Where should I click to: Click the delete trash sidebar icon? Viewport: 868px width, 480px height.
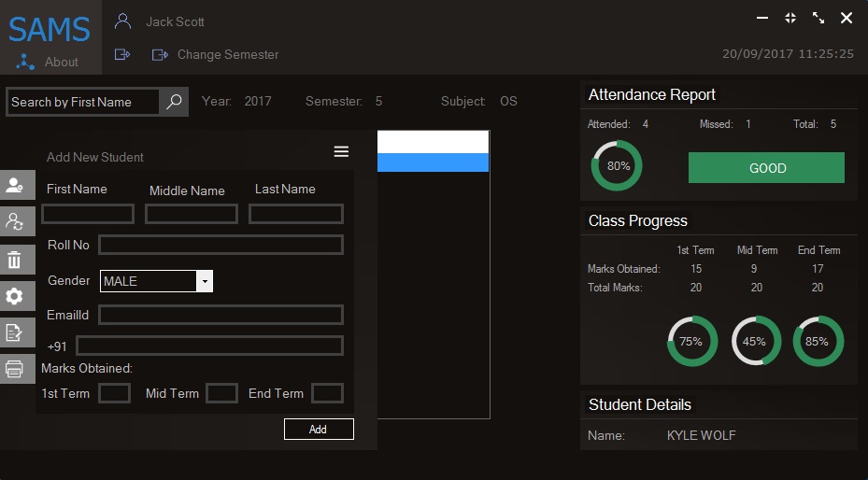pyautogui.click(x=16, y=259)
